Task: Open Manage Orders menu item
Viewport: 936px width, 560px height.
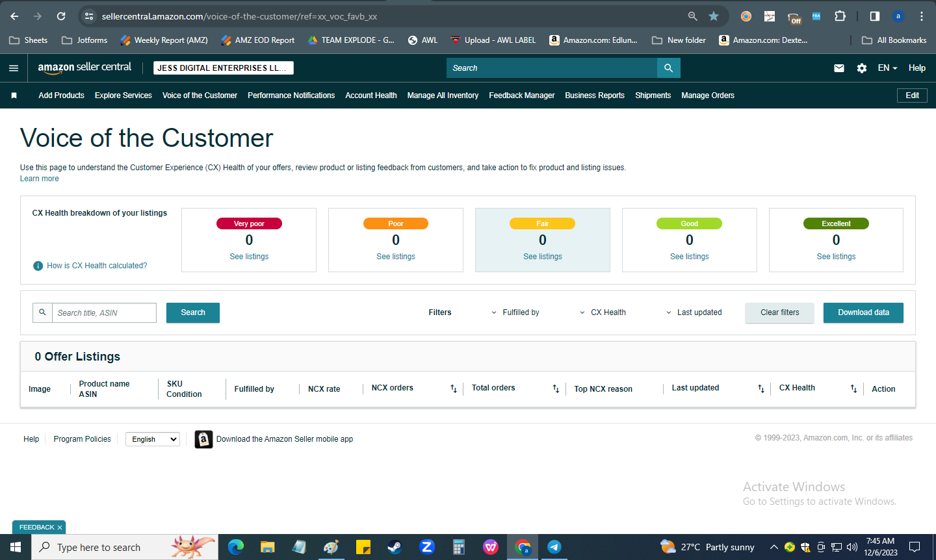Action: coord(708,95)
